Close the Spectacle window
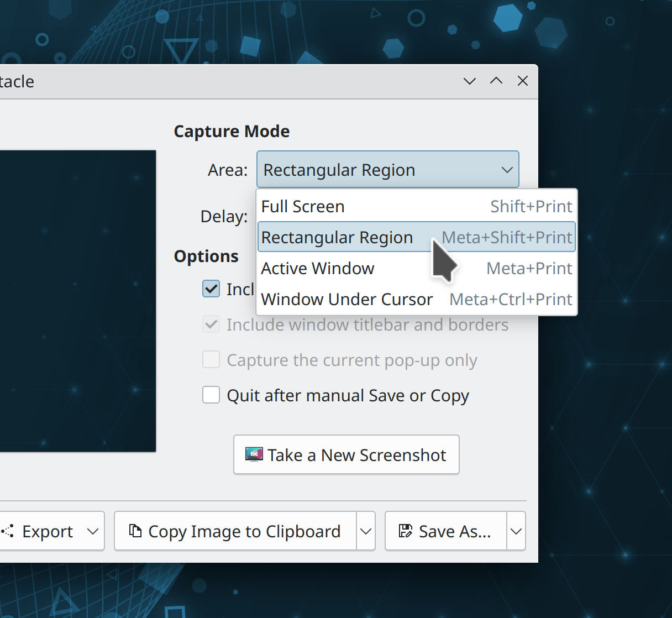Viewport: 672px width, 618px height. pyautogui.click(x=523, y=81)
